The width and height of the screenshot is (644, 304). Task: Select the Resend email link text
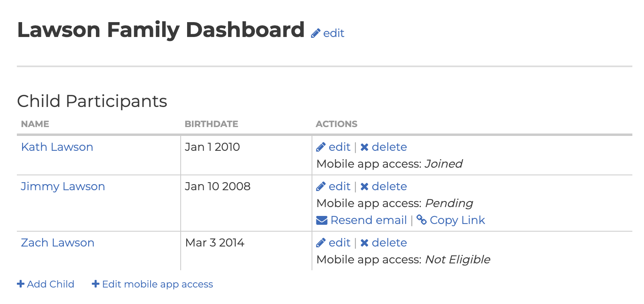click(x=369, y=220)
